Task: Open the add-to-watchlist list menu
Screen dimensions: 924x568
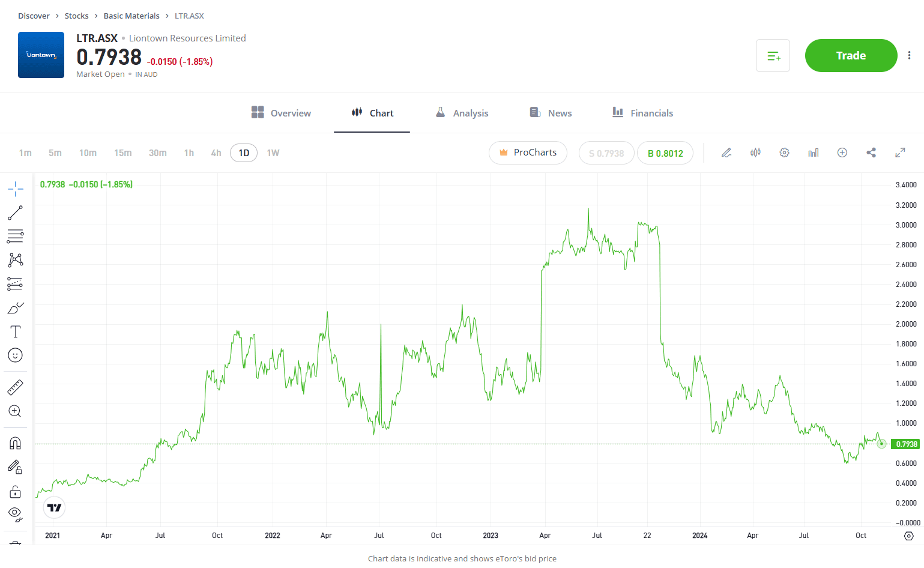Action: coord(773,56)
